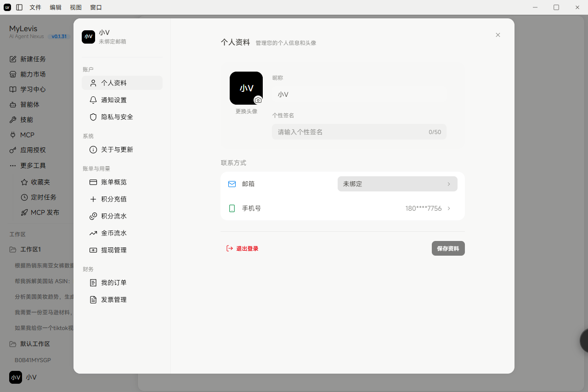Open task 分析美国美妆趋势
588x392 pixels.
pyautogui.click(x=44, y=297)
